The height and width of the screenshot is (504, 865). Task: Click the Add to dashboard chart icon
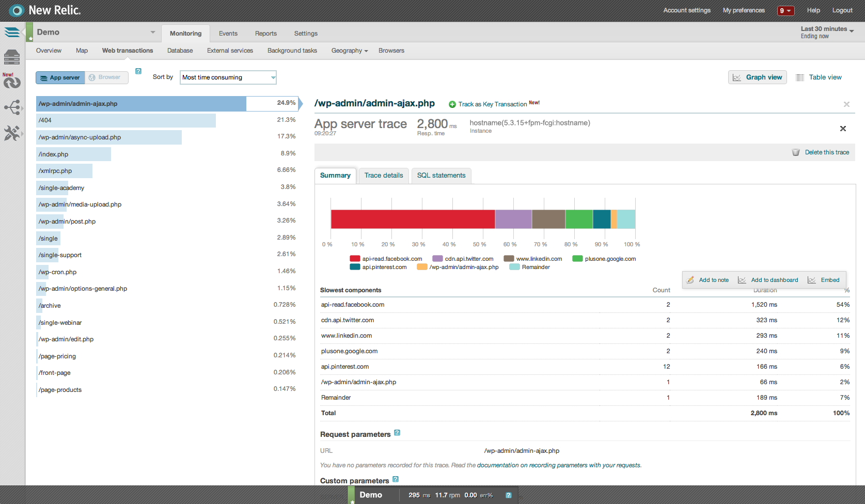point(742,280)
